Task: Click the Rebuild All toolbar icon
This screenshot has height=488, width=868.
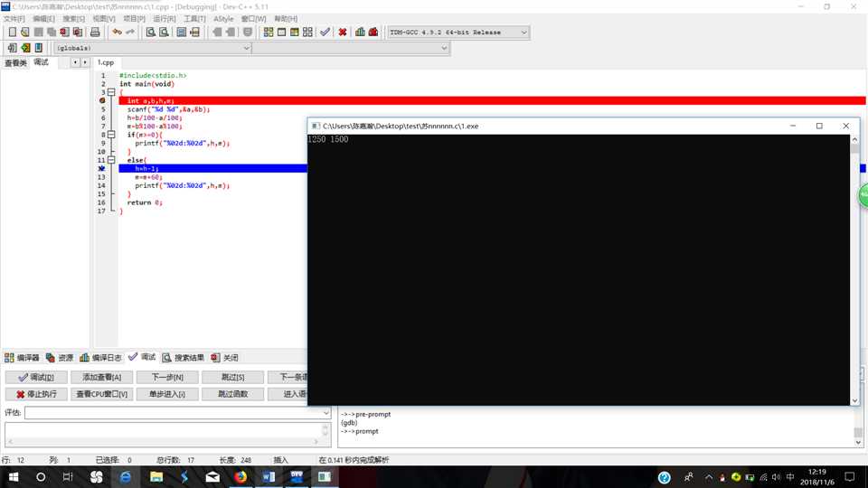Action: click(x=307, y=33)
